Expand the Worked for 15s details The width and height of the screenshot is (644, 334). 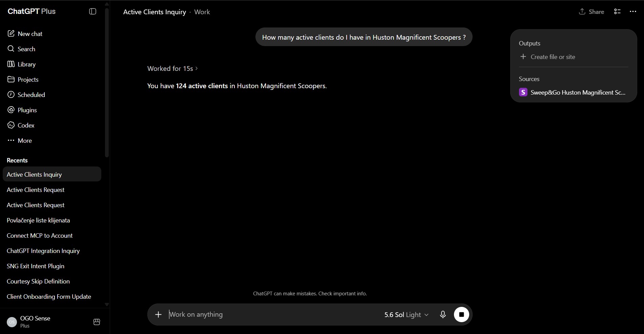tap(172, 68)
